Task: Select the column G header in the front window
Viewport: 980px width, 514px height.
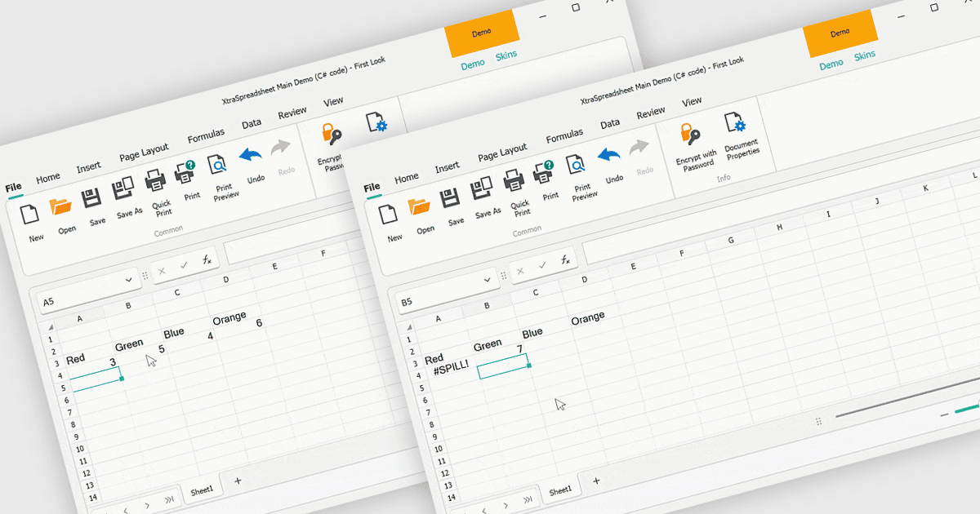Action: point(730,241)
